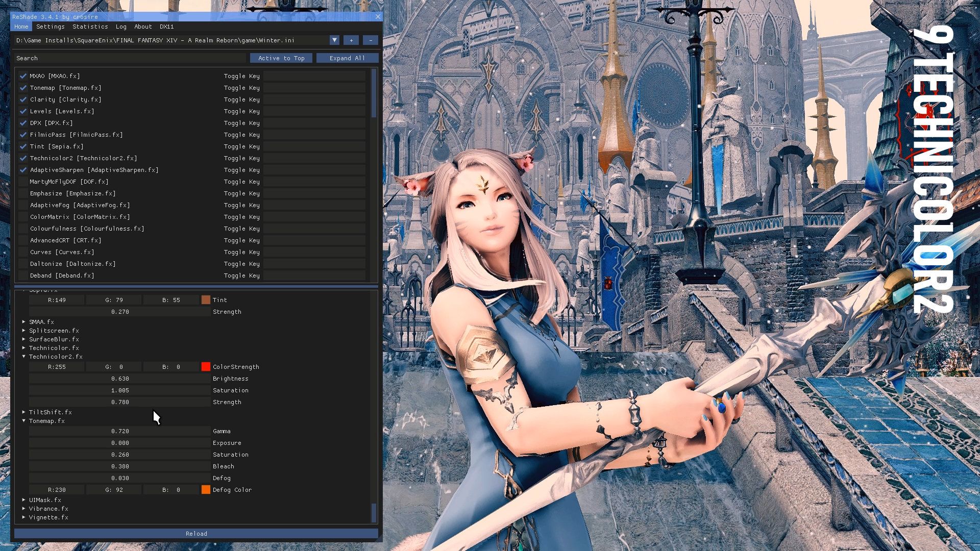
Task: Click the Tonemap Gamma slider
Action: (120, 431)
